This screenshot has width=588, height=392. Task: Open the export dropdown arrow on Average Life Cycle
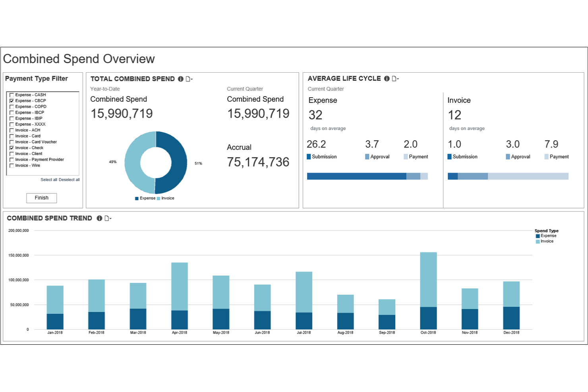pyautogui.click(x=398, y=79)
